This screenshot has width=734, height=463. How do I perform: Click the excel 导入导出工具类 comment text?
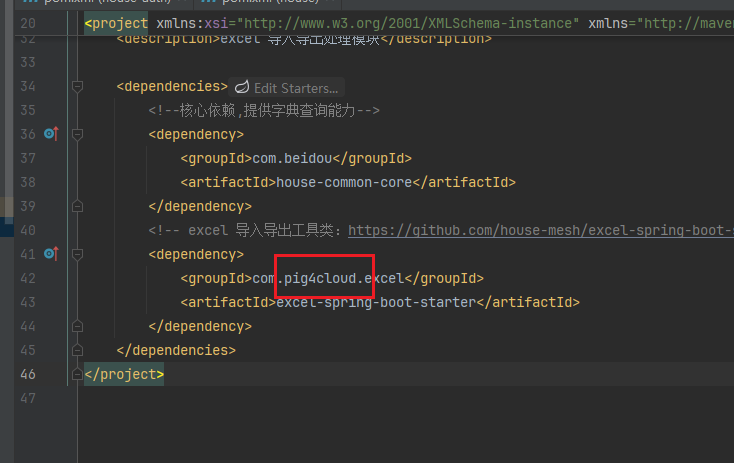[244, 230]
